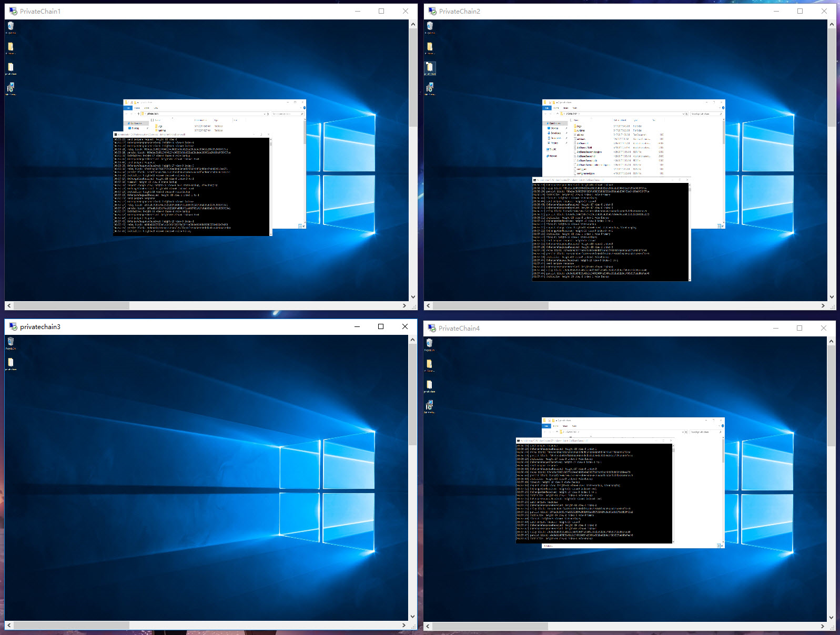840x635 pixels.
Task: Click the Explorer up arrow in PrivateChain4
Action: tap(557, 432)
